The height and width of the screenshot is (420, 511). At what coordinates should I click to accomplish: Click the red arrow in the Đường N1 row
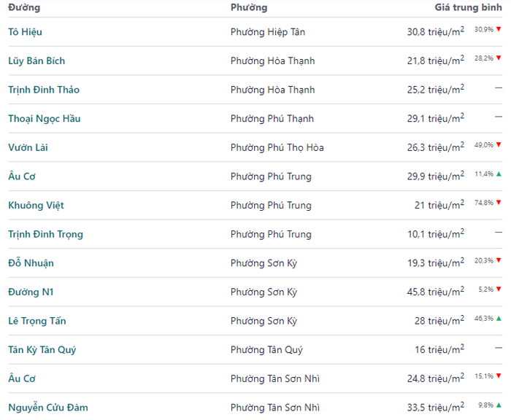click(499, 289)
